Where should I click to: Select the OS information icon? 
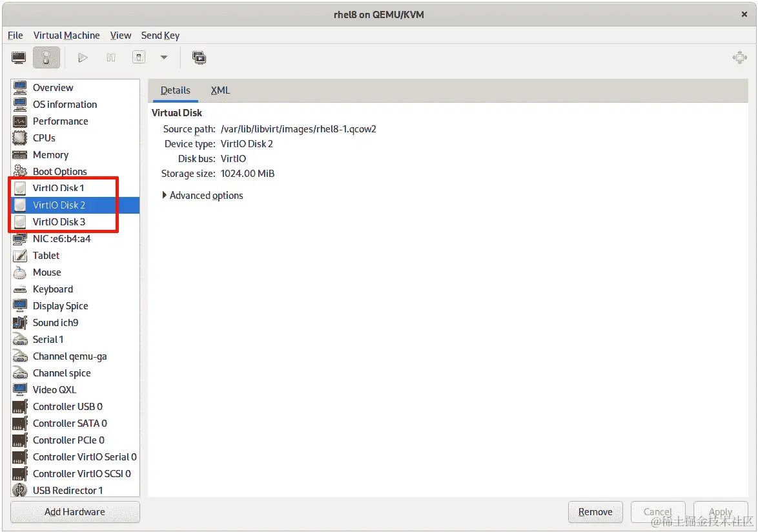coord(20,105)
